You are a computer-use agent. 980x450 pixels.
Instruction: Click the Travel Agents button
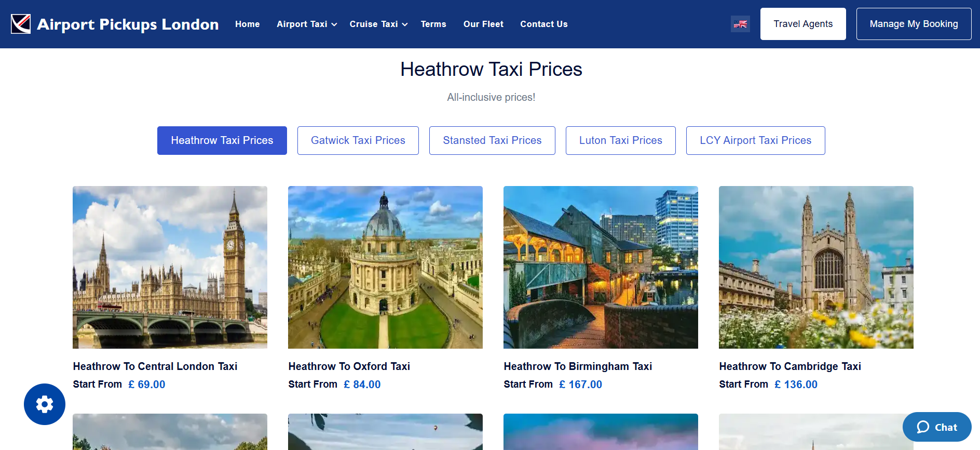(803, 24)
